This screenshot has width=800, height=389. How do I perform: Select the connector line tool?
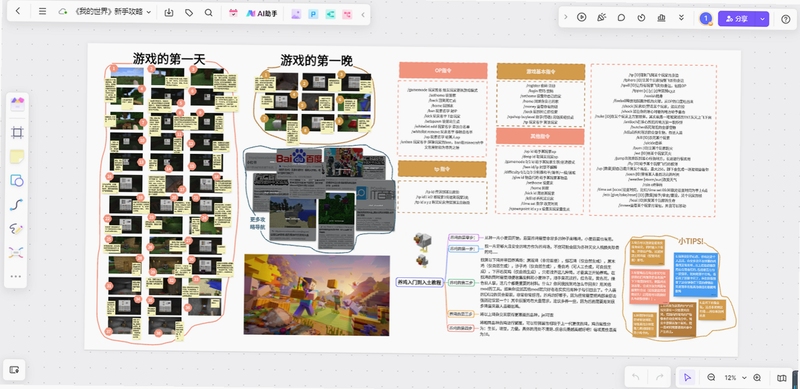16,205
